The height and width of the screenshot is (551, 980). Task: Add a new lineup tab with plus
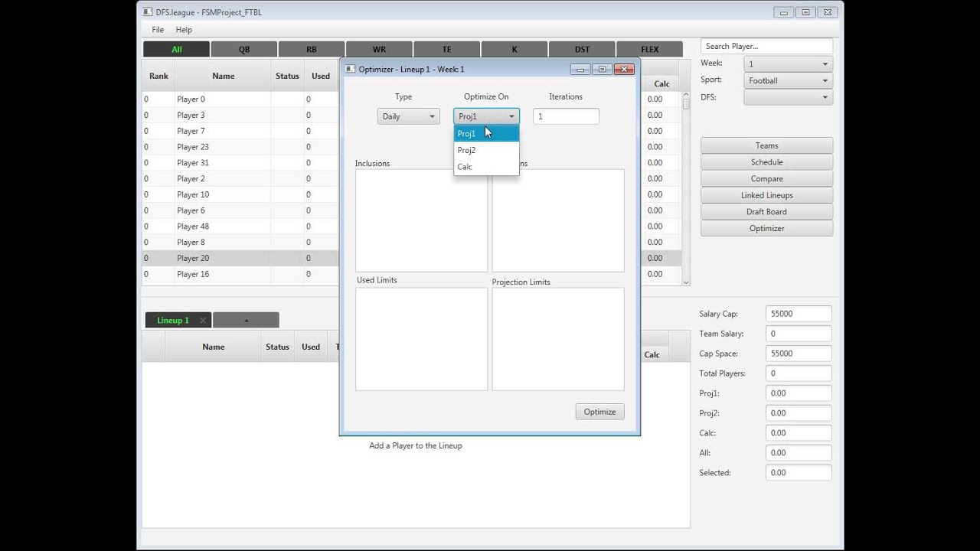pos(246,321)
